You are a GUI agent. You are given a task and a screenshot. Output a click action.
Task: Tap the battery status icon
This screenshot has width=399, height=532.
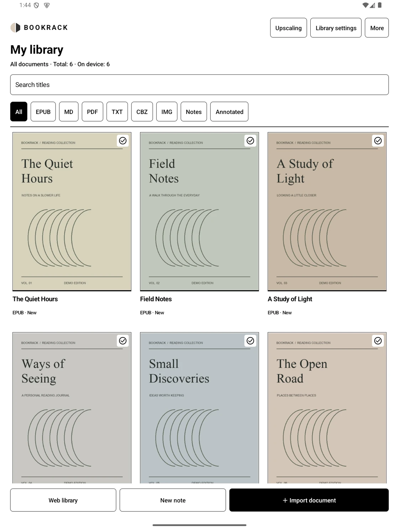(380, 5)
